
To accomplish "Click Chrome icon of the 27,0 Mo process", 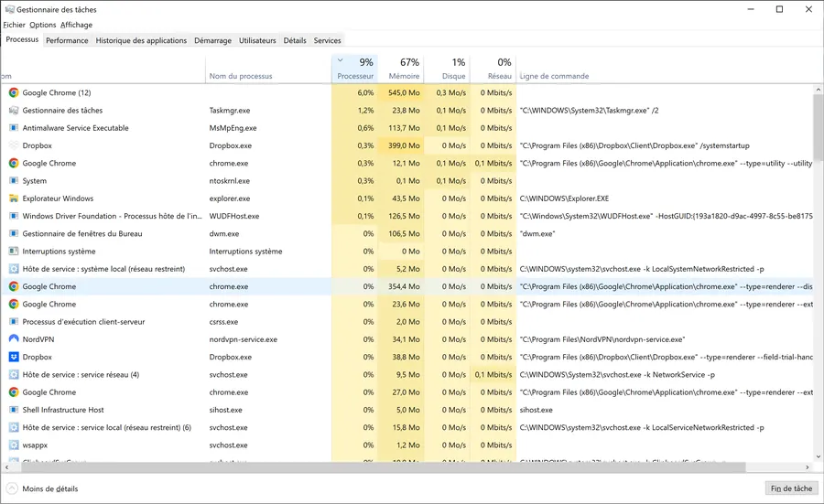I will pos(14,392).
